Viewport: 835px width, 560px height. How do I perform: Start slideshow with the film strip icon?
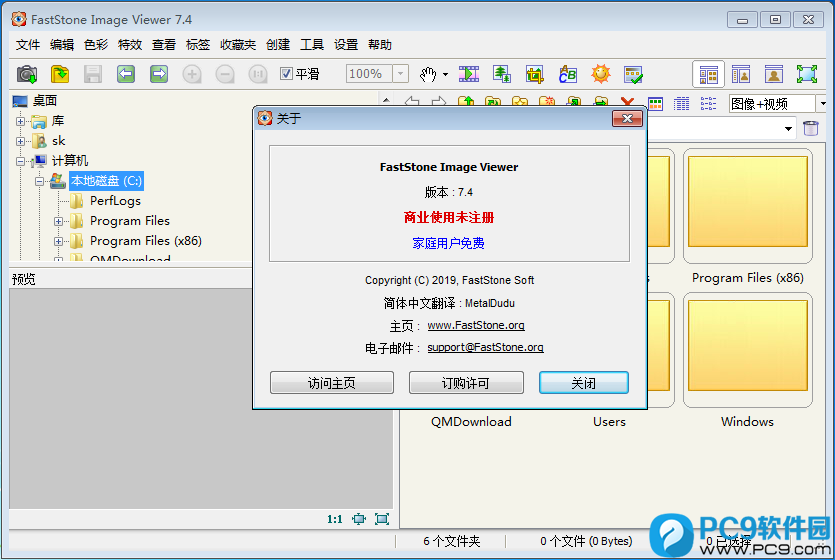click(469, 74)
